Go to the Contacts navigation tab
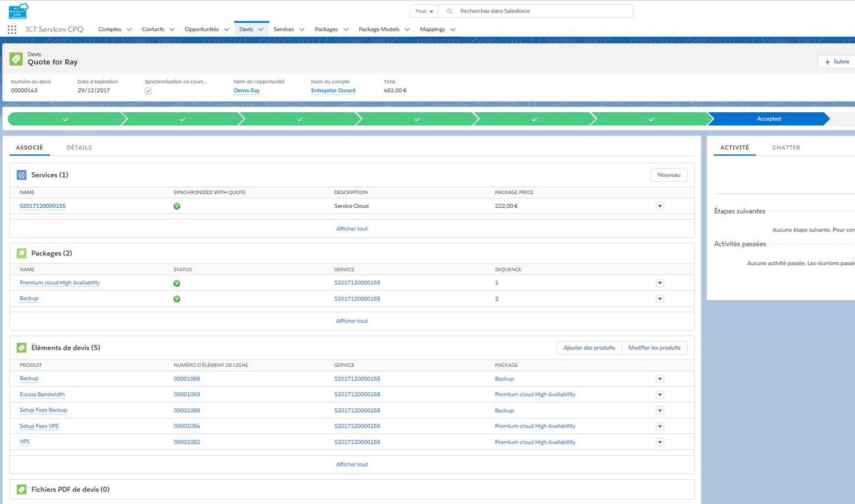 [153, 29]
